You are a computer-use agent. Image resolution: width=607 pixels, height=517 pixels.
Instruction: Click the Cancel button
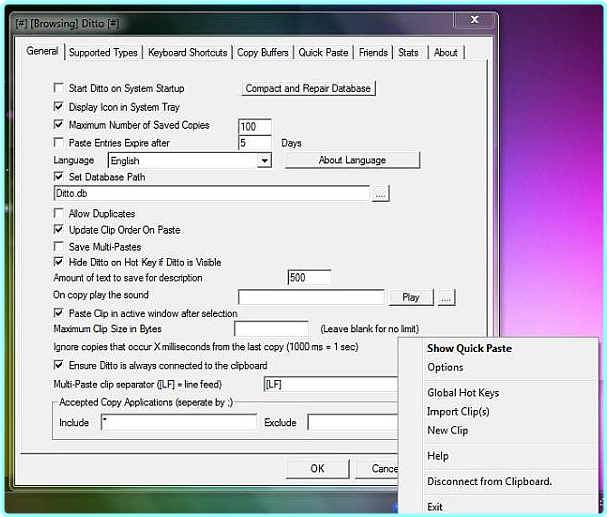[x=377, y=469]
